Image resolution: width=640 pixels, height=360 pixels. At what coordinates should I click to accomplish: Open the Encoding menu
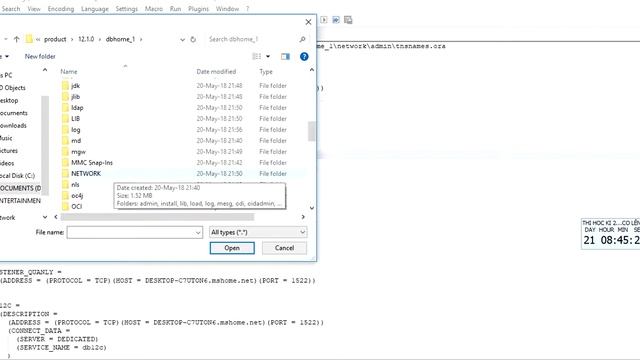point(61,9)
